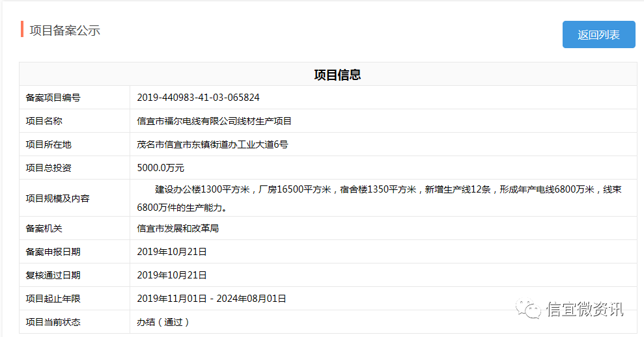Viewport: 644px width, 337px height.
Task: Select address 茂名市信宜市东镇街道办工业大道6号
Action: coord(213,144)
